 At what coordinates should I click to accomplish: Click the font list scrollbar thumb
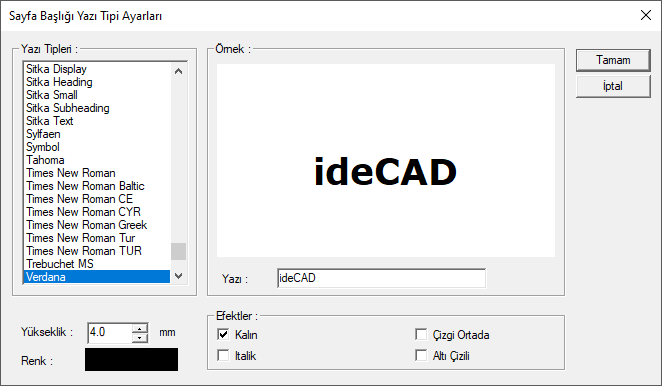178,252
